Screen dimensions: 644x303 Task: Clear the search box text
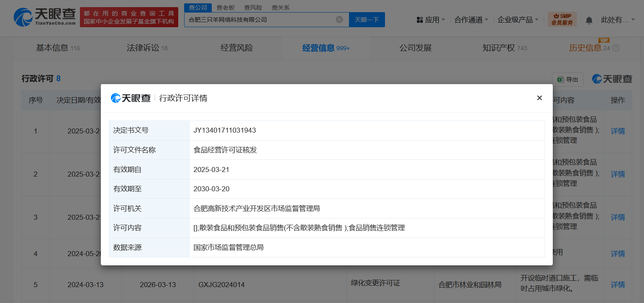coord(339,20)
